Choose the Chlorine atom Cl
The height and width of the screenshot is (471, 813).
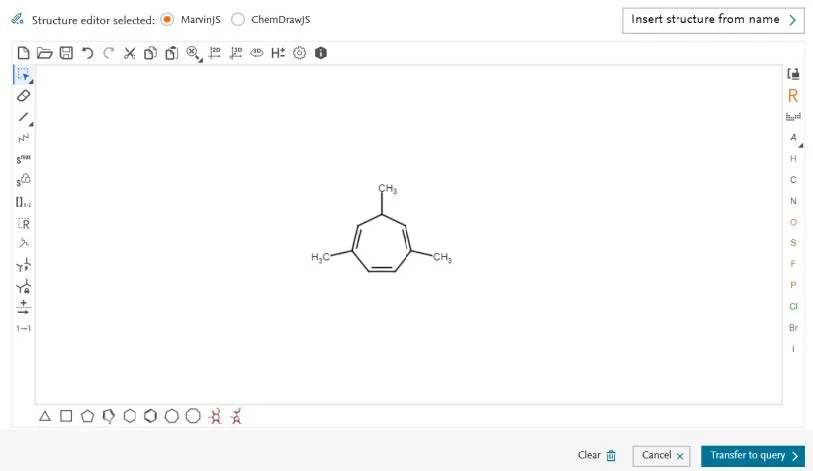[793, 307]
